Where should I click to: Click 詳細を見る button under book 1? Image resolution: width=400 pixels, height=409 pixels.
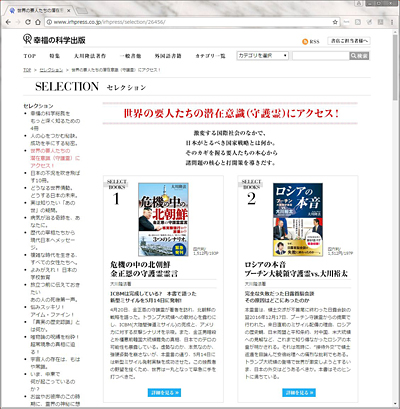coord(164,393)
